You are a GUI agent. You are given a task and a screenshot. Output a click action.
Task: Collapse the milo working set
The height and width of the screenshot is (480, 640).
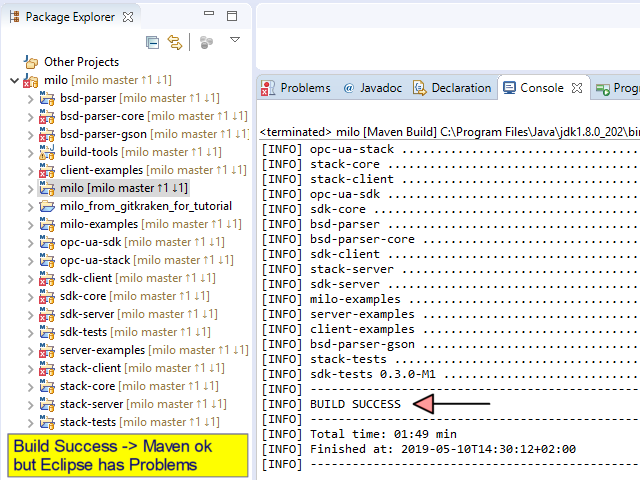click(x=14, y=80)
